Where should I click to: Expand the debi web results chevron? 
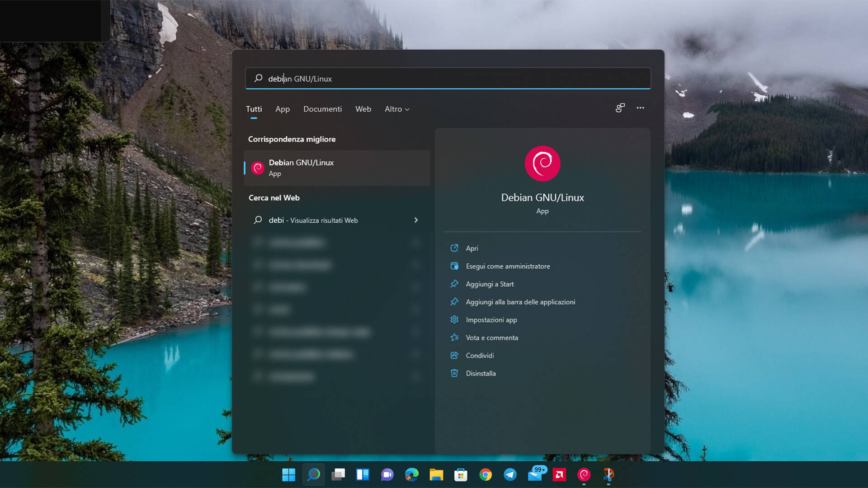click(415, 220)
